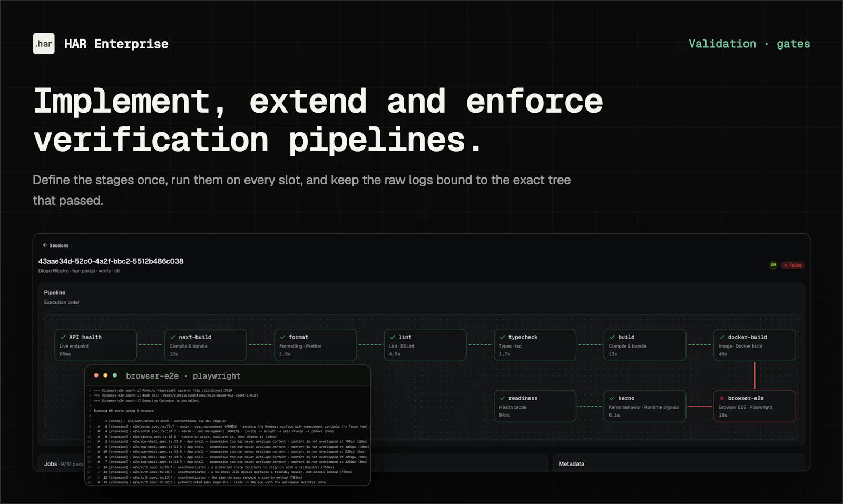Click the Jobs section heading
This screenshot has width=843, height=504.
(x=51, y=464)
